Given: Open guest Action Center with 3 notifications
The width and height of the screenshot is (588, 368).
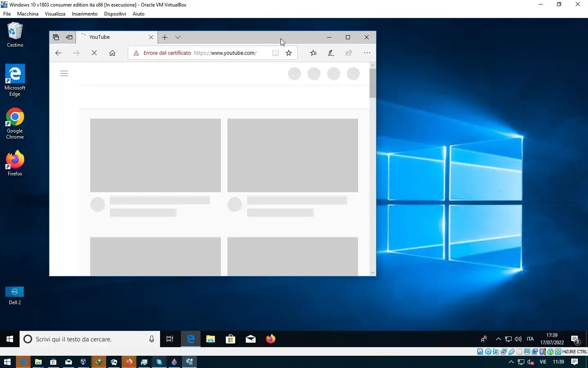Looking at the screenshot, I should [575, 339].
